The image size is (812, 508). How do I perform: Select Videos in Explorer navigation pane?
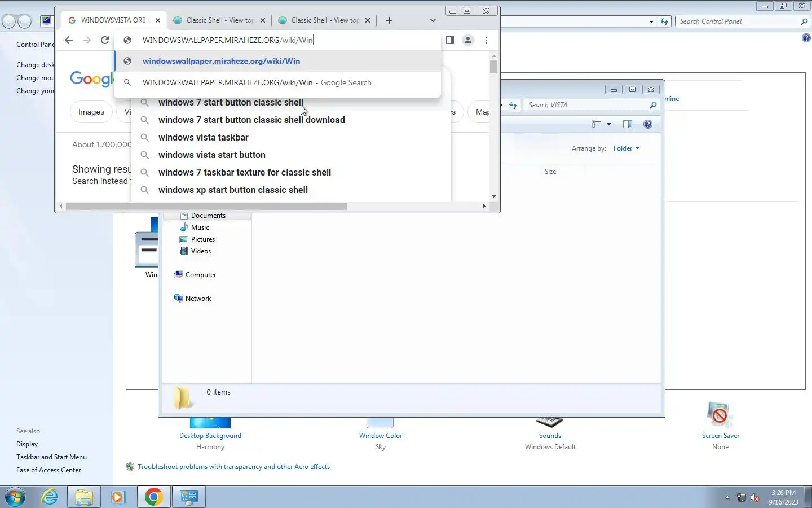201,251
